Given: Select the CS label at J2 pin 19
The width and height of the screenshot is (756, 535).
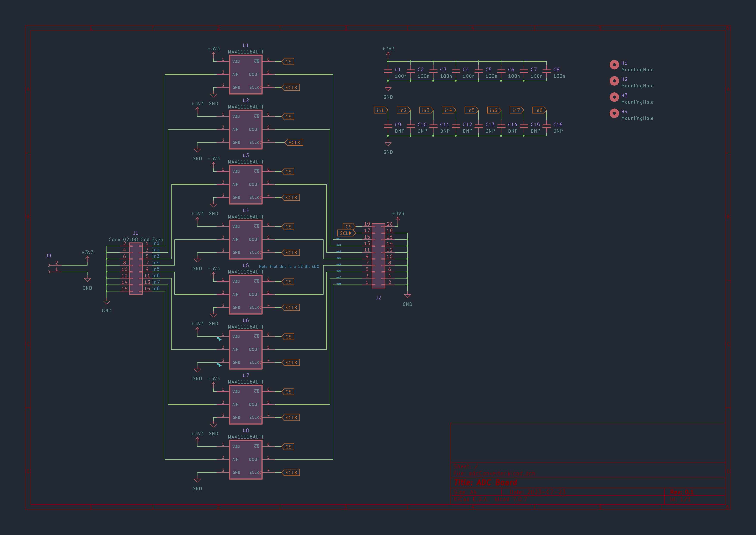Looking at the screenshot, I should coord(349,227).
